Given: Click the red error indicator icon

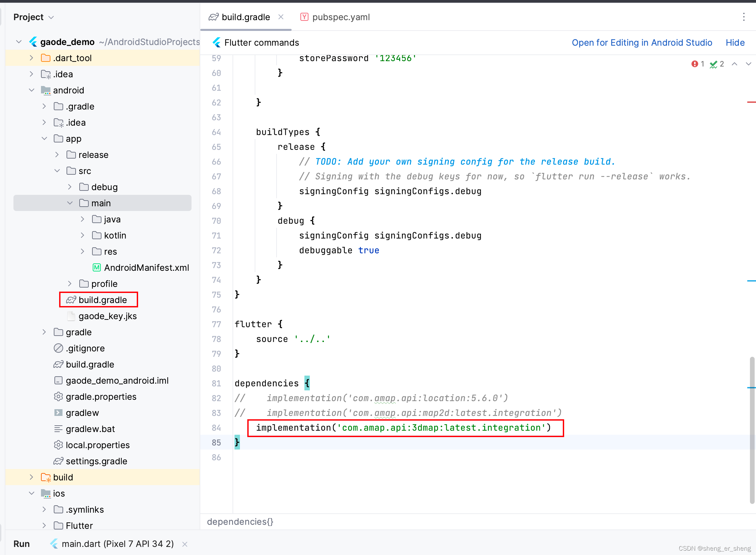Looking at the screenshot, I should click(695, 64).
